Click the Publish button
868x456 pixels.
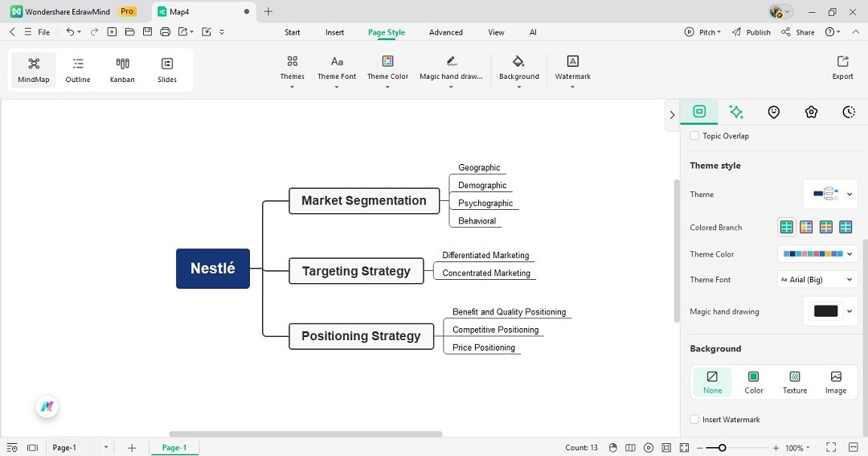[x=751, y=32]
